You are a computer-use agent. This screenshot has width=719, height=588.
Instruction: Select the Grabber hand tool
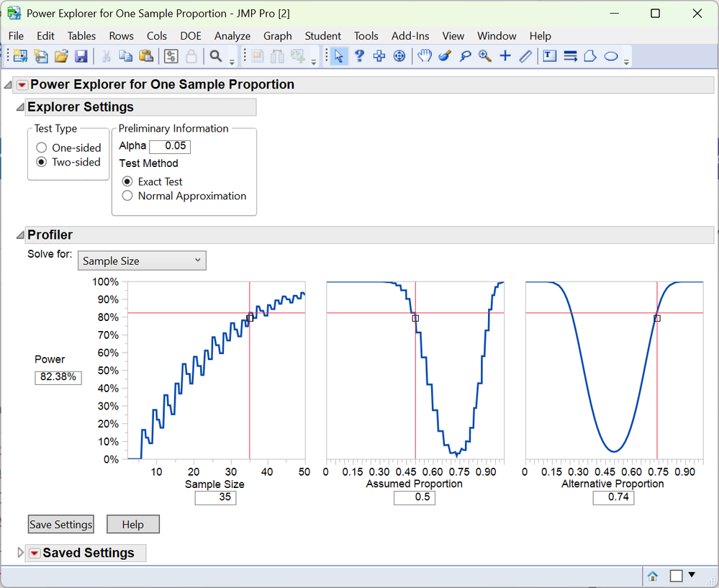click(425, 56)
